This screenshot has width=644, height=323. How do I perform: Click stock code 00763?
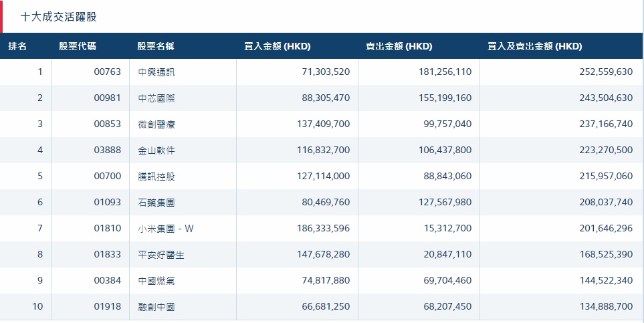pyautogui.click(x=107, y=72)
